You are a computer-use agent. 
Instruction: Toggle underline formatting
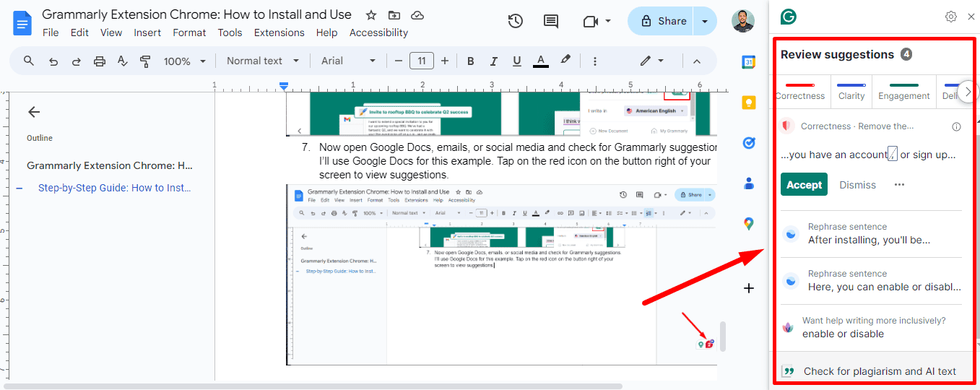coord(516,61)
